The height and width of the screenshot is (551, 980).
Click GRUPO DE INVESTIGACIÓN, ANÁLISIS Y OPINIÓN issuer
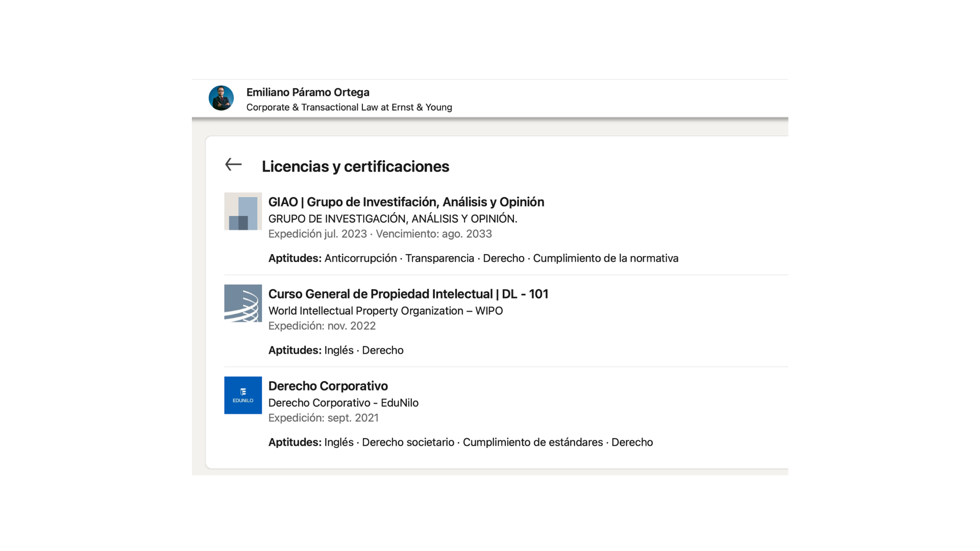click(x=393, y=219)
